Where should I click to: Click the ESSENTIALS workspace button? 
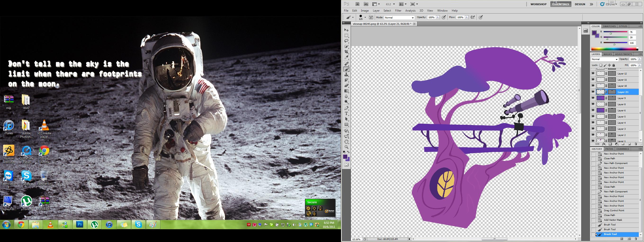561,4
